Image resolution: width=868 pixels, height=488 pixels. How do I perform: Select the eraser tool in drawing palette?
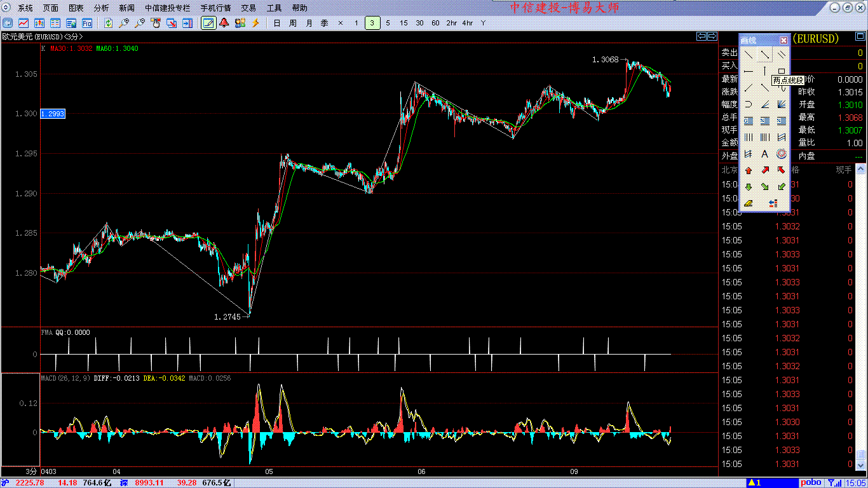pyautogui.click(x=749, y=203)
